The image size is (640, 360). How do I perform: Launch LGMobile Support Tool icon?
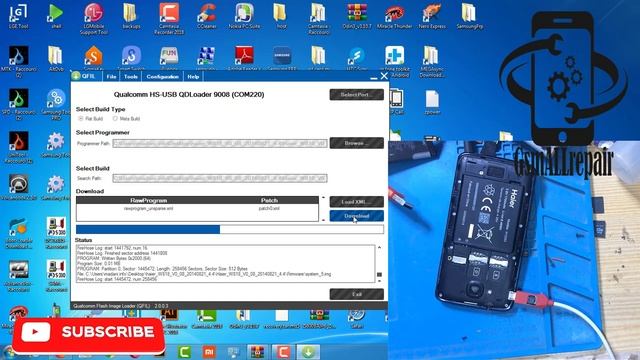click(93, 18)
